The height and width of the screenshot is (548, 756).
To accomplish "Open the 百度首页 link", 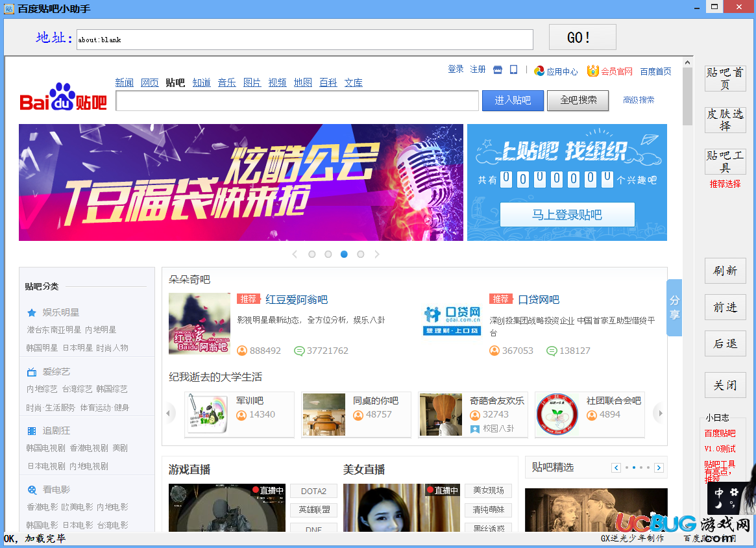I will coord(655,71).
